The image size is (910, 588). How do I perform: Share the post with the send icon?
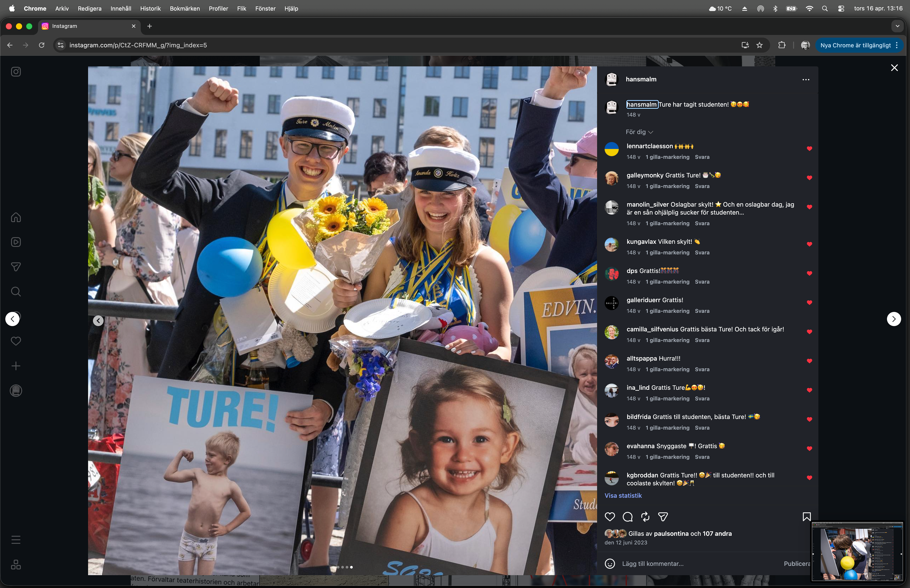coord(663,517)
